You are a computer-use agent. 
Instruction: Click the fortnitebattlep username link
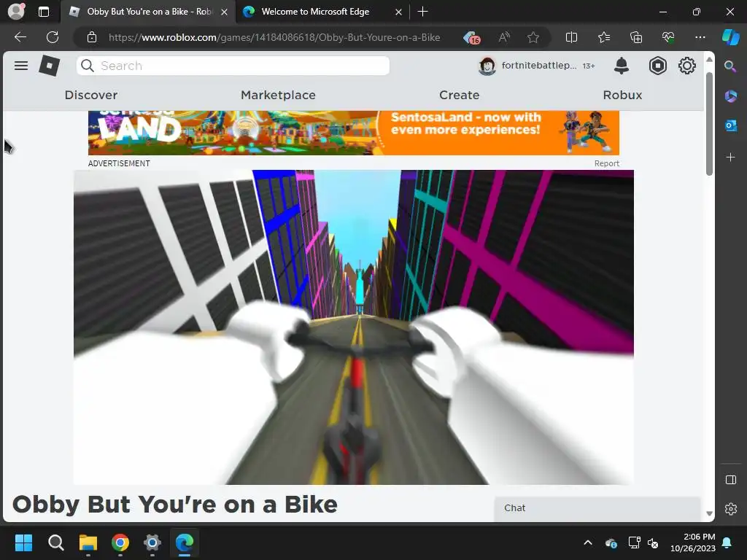539,66
